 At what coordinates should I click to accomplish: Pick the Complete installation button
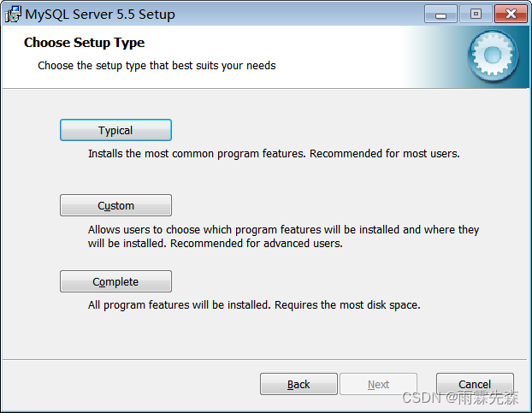tap(115, 281)
